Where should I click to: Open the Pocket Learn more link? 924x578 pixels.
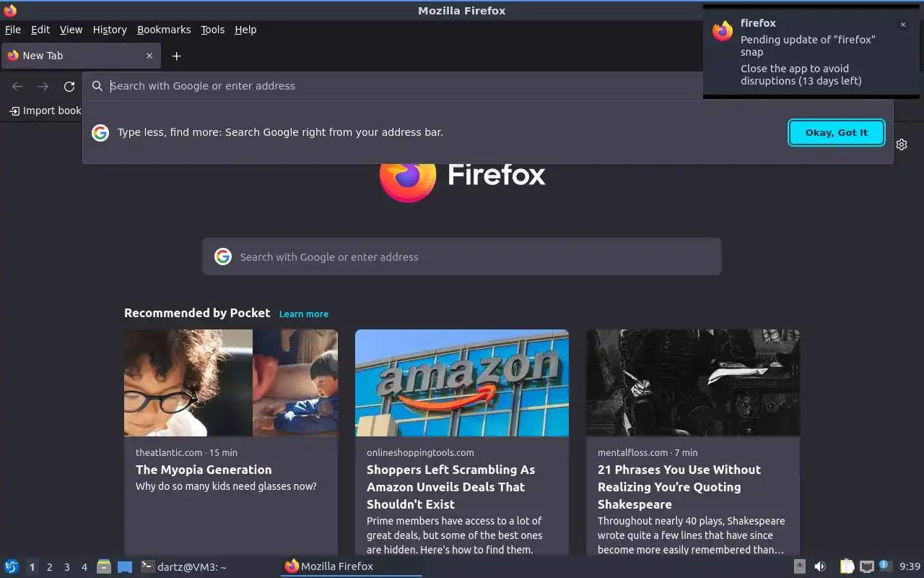tap(304, 314)
